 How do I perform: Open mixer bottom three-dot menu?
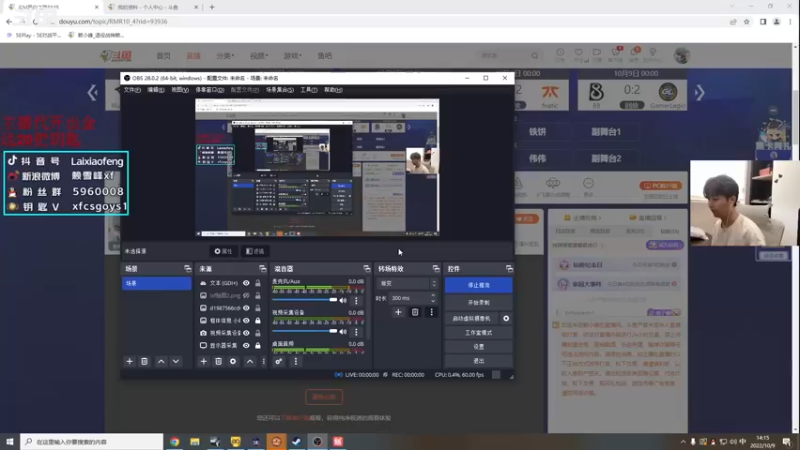(295, 361)
